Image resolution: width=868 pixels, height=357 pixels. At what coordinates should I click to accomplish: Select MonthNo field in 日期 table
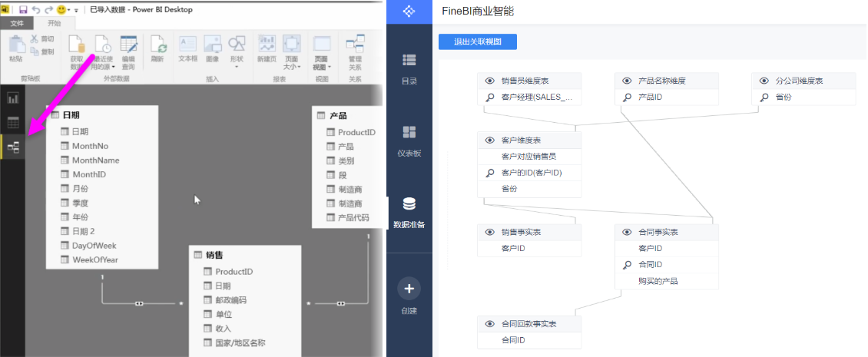pyautogui.click(x=90, y=146)
